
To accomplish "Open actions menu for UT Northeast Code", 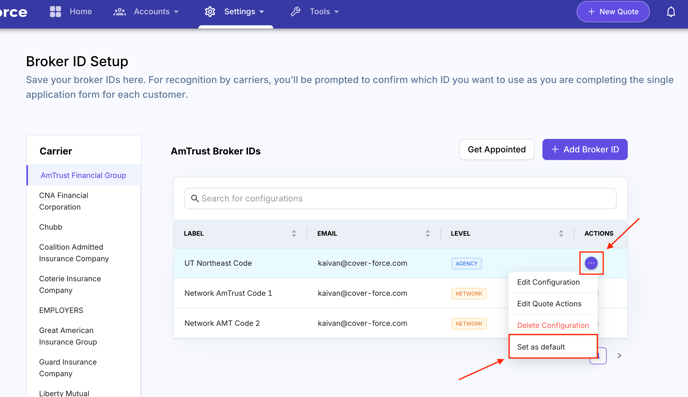I will [x=591, y=263].
